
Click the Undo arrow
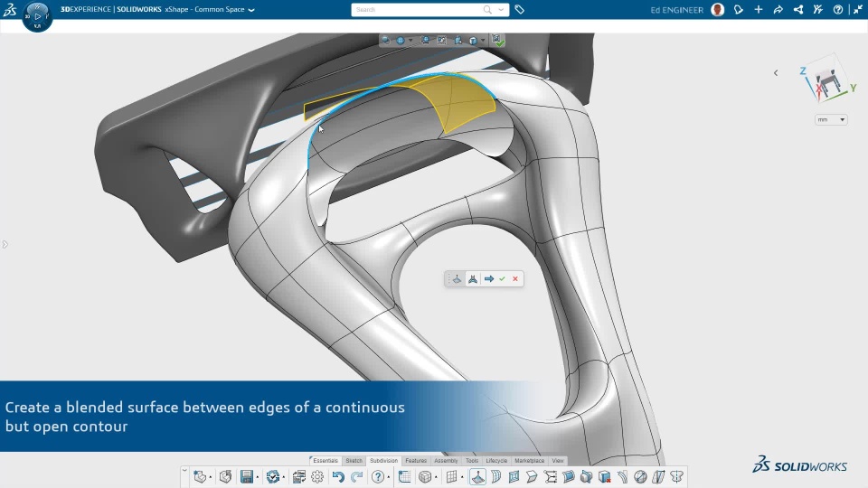coord(338,476)
